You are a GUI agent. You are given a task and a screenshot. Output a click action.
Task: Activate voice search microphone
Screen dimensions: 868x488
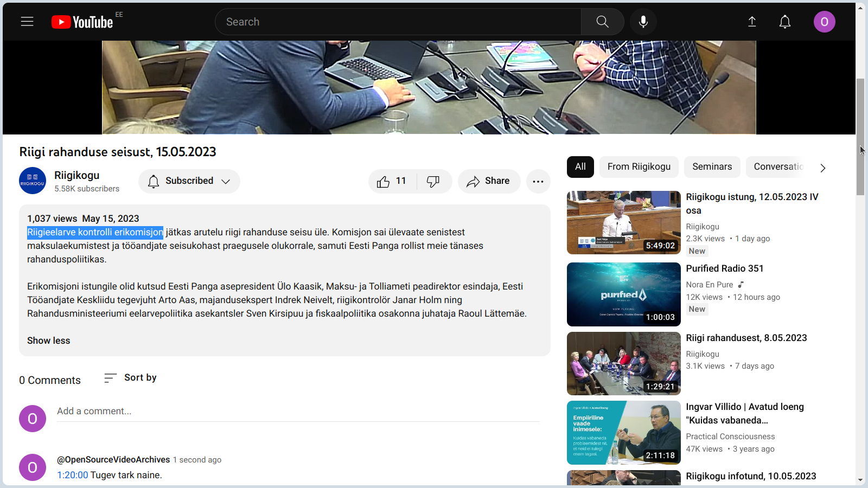click(643, 22)
